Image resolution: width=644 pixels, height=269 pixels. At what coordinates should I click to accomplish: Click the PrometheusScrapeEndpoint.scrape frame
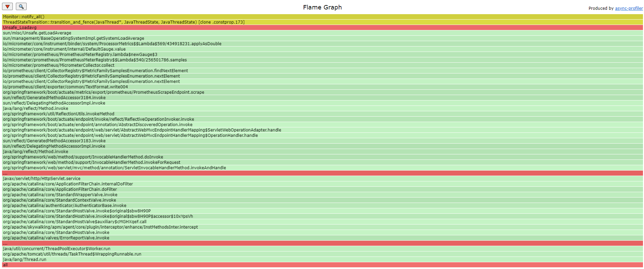click(322, 92)
